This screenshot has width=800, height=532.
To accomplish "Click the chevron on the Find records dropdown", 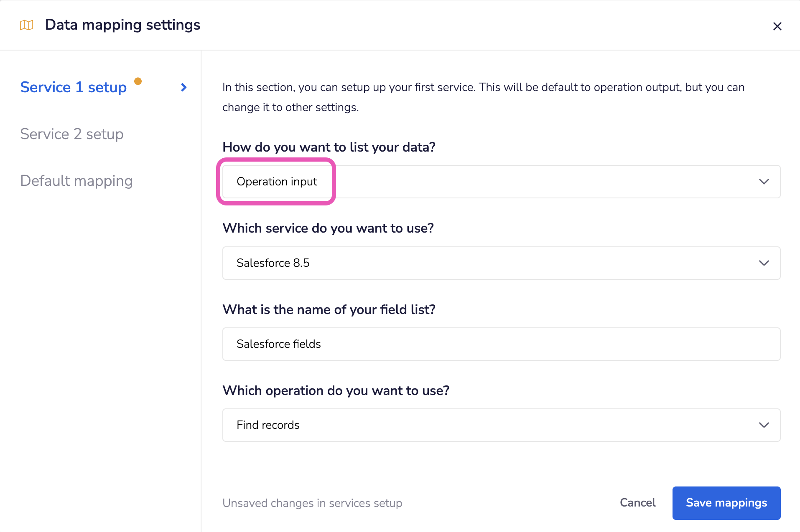I will click(764, 425).
